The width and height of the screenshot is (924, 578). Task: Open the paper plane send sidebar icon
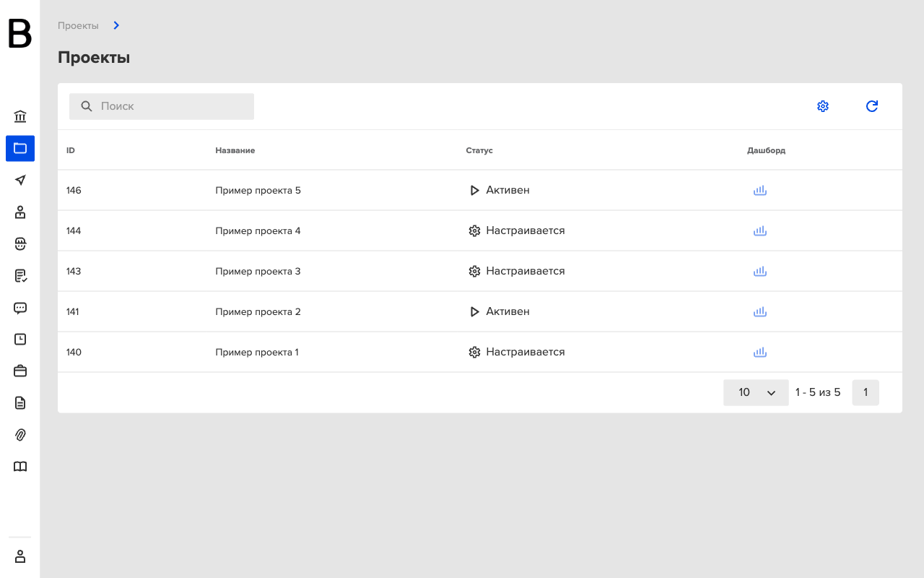[x=20, y=180]
